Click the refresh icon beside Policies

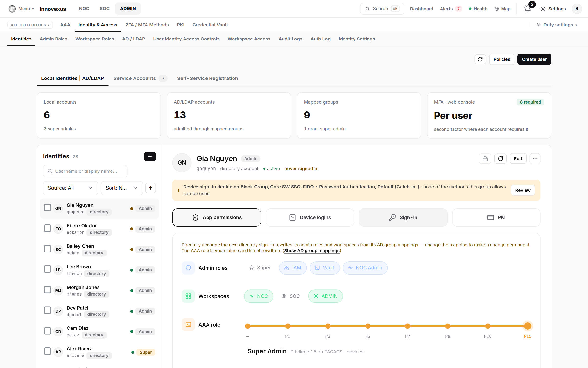point(480,59)
